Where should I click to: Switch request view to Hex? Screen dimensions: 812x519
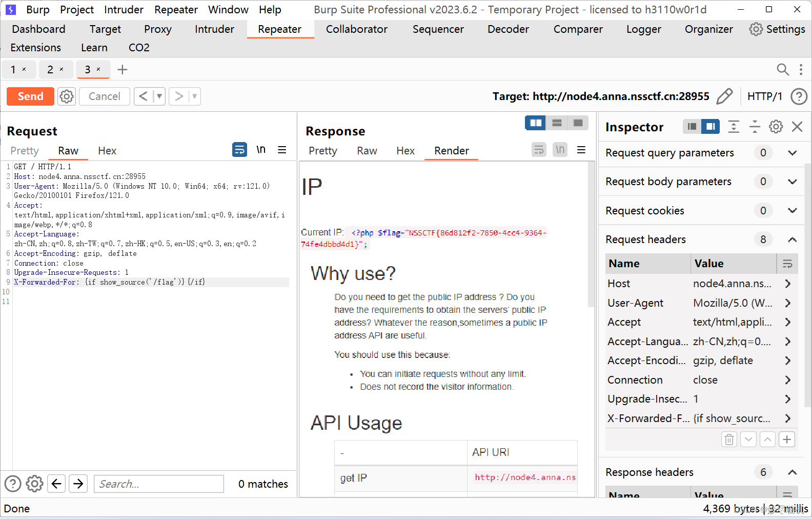point(107,151)
